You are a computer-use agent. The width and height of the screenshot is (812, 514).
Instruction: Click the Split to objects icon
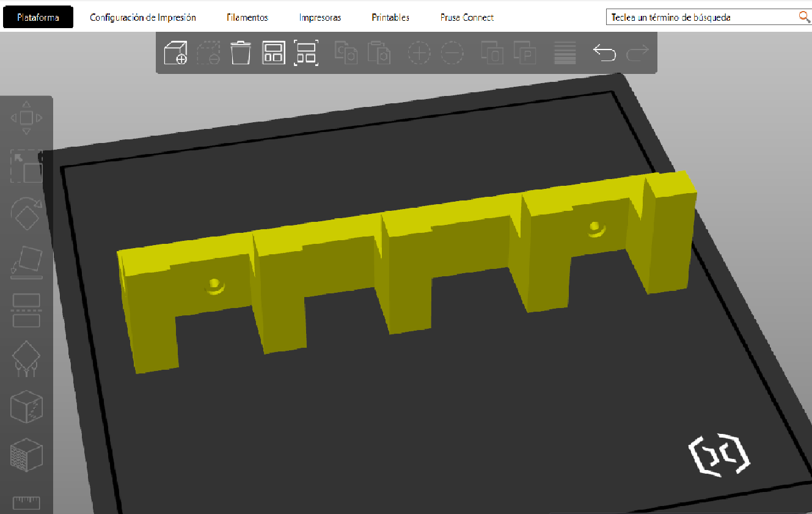click(x=492, y=53)
